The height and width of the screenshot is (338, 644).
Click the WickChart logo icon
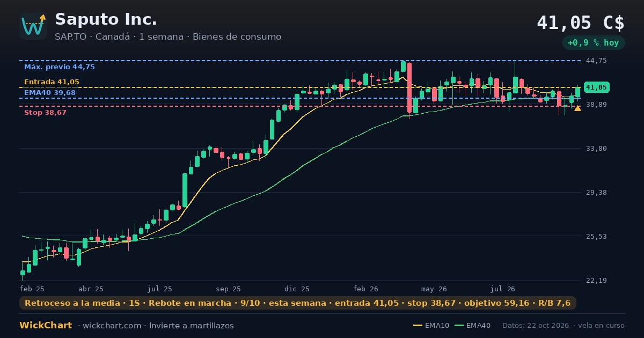click(x=33, y=26)
